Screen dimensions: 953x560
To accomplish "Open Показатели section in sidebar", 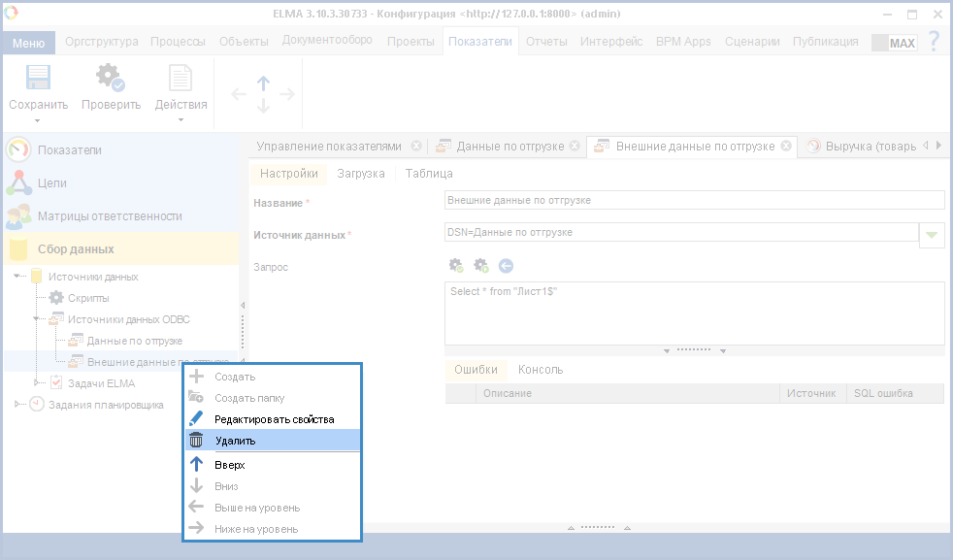I will [x=69, y=150].
